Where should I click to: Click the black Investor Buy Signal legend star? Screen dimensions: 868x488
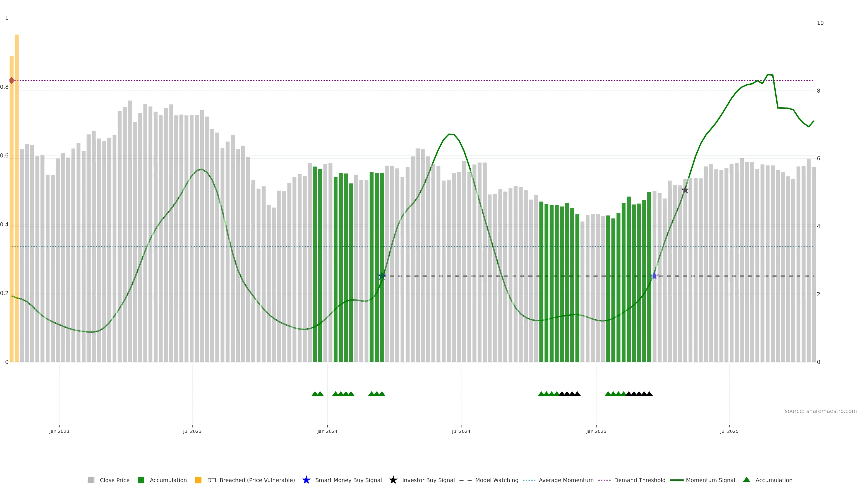tap(393, 480)
